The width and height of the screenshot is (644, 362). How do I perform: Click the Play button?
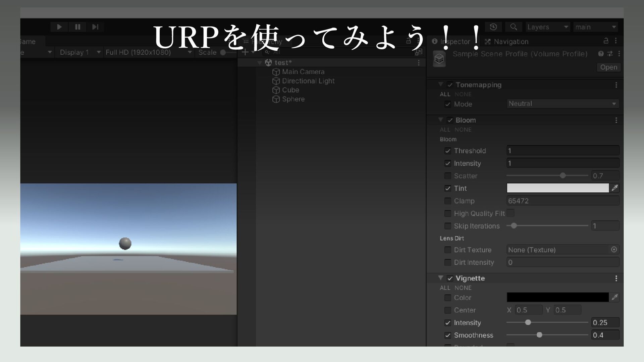(x=59, y=27)
